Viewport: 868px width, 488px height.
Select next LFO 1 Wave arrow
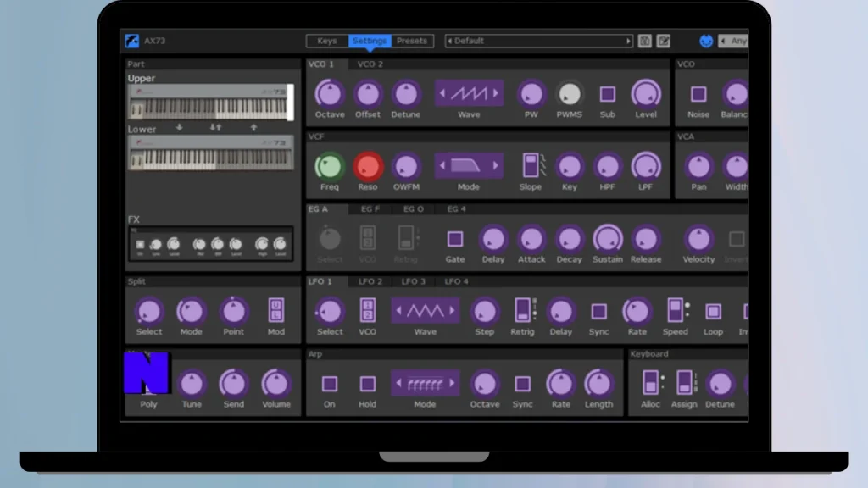(453, 310)
